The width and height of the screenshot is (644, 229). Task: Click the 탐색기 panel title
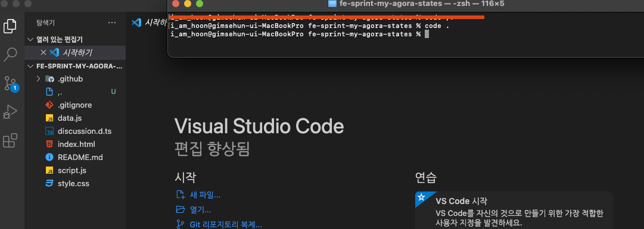click(46, 23)
